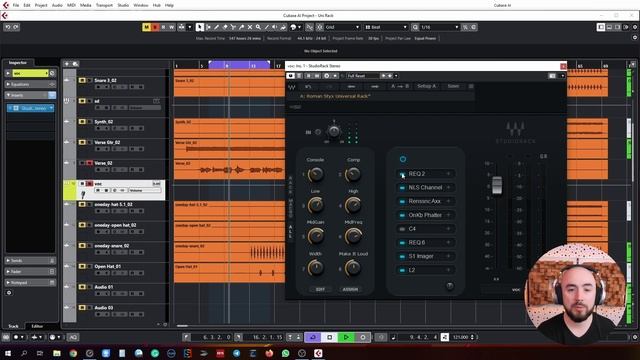The width and height of the screenshot is (640, 360).
Task: Click the Stop button in transport
Action: pos(329,337)
